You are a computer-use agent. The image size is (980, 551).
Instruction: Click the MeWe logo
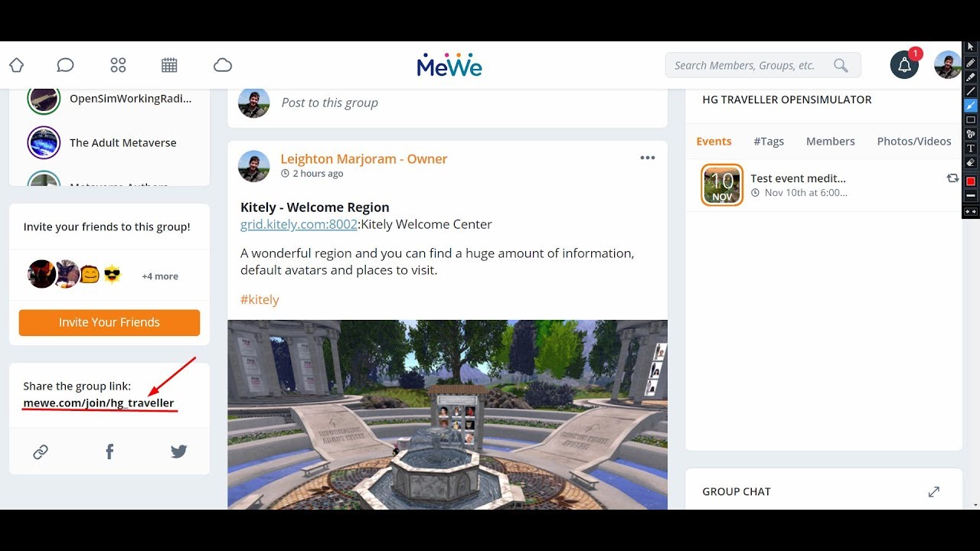pos(449,65)
